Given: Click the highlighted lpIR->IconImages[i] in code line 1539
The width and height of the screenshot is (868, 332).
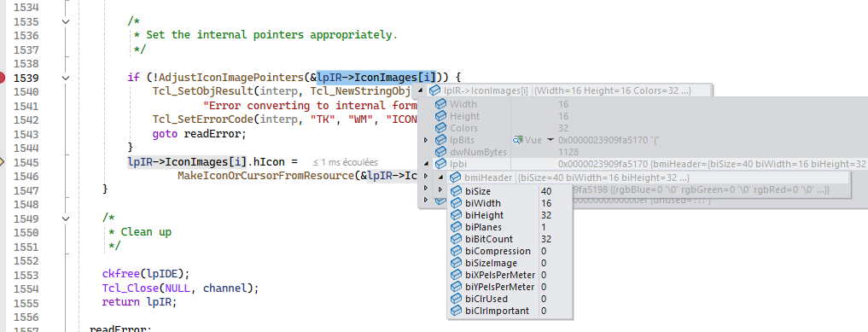Looking at the screenshot, I should pyautogui.click(x=377, y=78).
